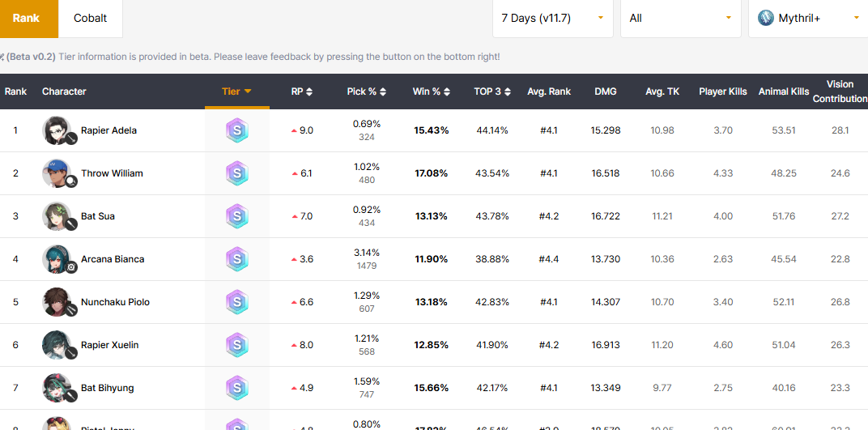Click the DMG column header
The width and height of the screenshot is (868, 430).
click(x=606, y=92)
